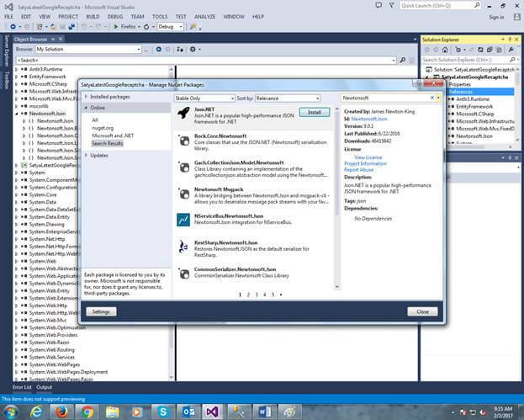The image size is (524, 420).
Task: Collapse the Online section
Action: pyautogui.click(x=86, y=108)
